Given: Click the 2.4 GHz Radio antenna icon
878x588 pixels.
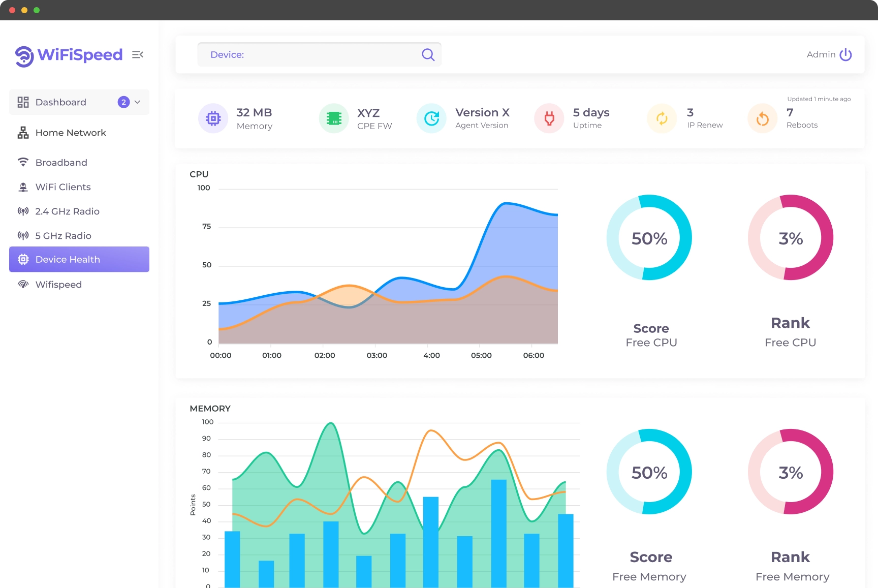Looking at the screenshot, I should coord(23,211).
